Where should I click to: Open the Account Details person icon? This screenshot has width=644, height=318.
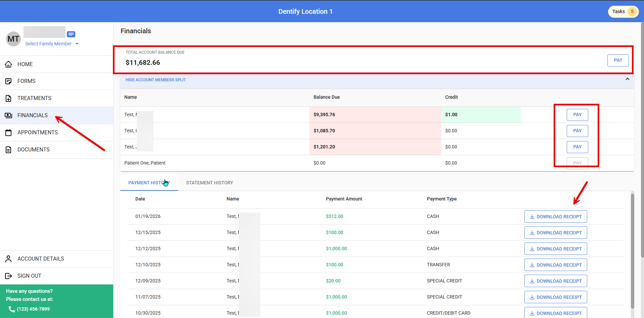[x=8, y=259]
